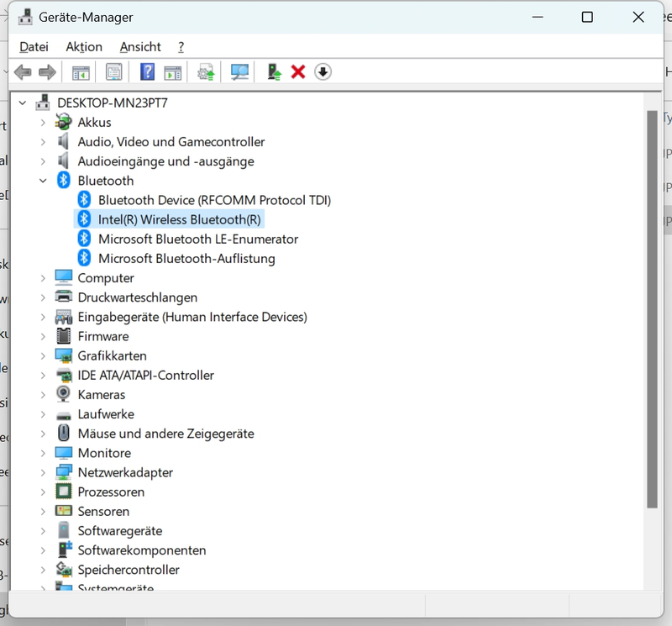Select Microsoft Bluetooth LE-Enumerator device

197,239
